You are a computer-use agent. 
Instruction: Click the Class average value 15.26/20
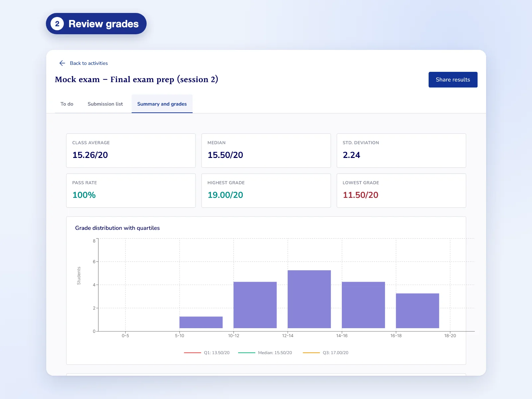pyautogui.click(x=90, y=155)
